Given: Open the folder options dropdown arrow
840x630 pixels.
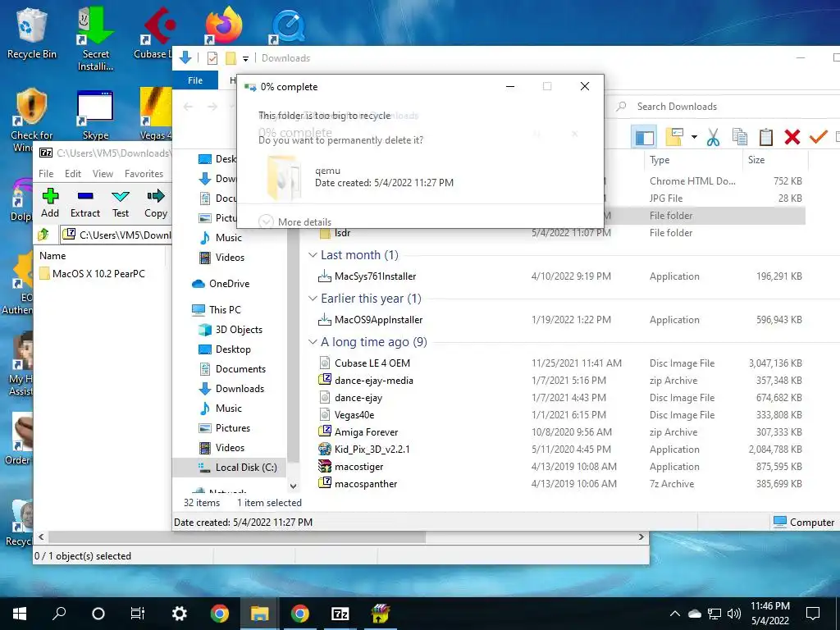Looking at the screenshot, I should pyautogui.click(x=694, y=137).
